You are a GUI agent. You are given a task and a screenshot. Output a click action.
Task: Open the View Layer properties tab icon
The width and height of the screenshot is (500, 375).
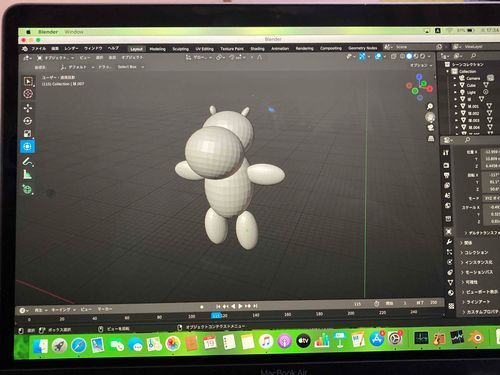click(447, 185)
